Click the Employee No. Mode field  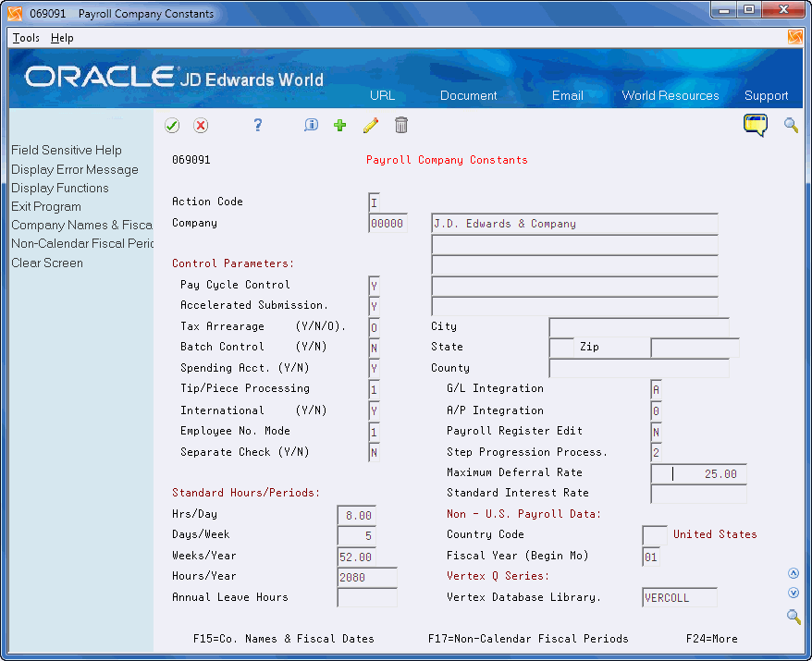click(x=374, y=433)
